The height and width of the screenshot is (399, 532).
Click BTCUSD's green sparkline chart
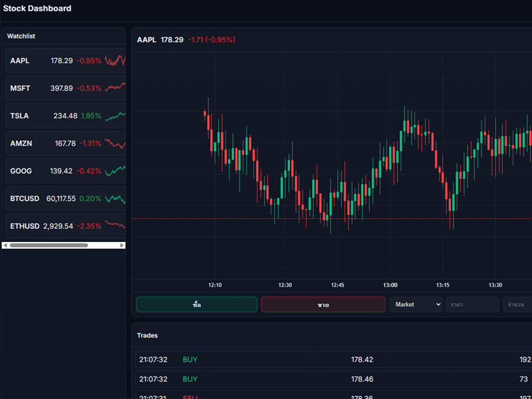click(x=114, y=198)
